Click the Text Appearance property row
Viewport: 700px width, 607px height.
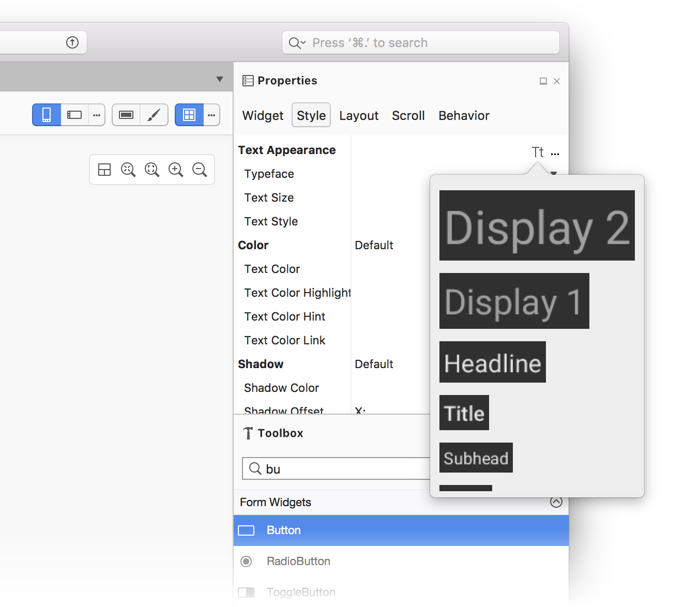click(x=287, y=150)
